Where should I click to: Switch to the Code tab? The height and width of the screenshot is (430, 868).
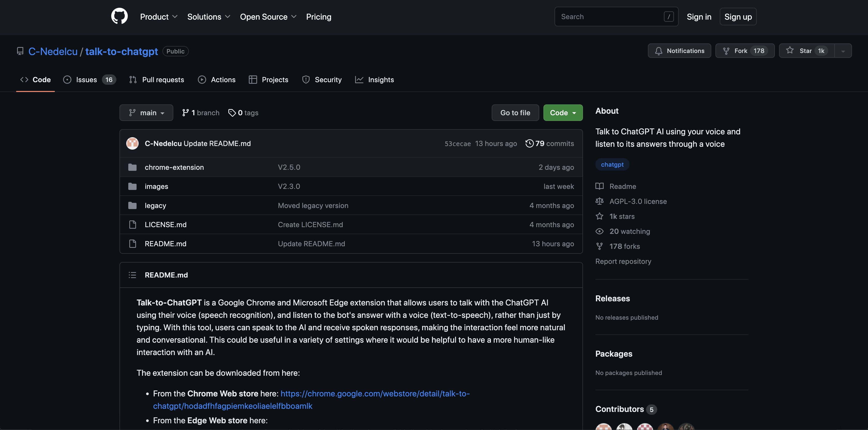pos(35,80)
